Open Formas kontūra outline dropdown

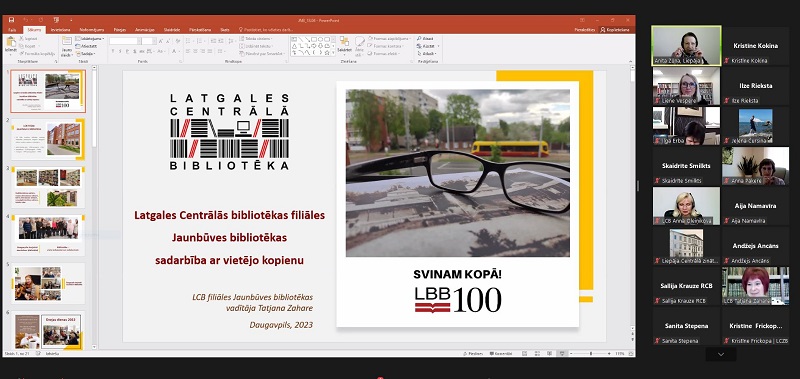384,46
